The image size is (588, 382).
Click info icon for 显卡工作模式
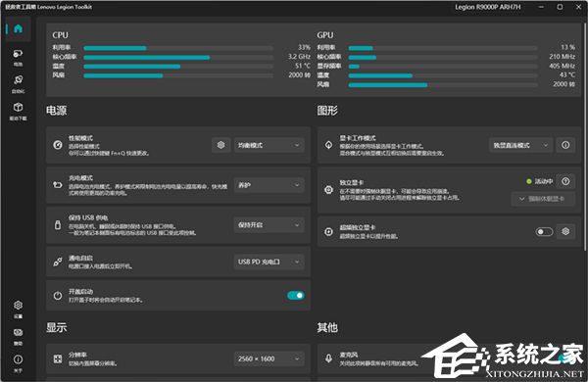[565, 145]
